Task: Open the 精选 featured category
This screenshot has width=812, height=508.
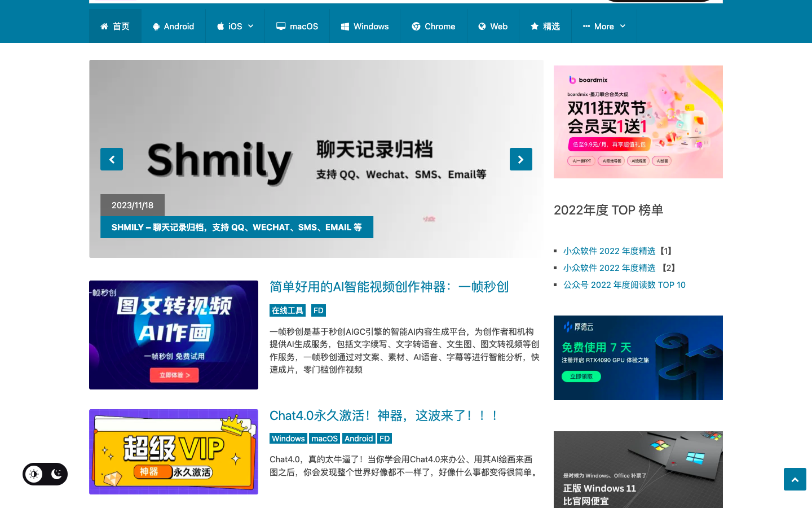Action: click(x=545, y=26)
